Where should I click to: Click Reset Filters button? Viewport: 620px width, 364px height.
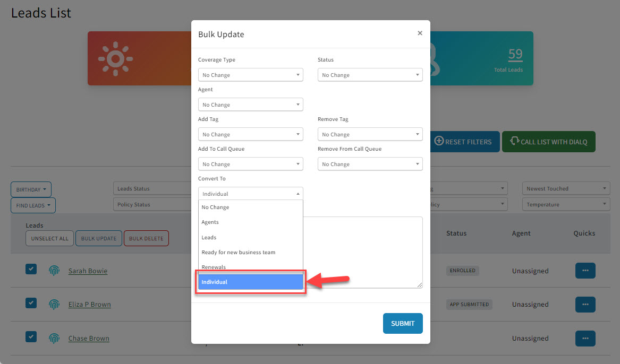[465, 142]
